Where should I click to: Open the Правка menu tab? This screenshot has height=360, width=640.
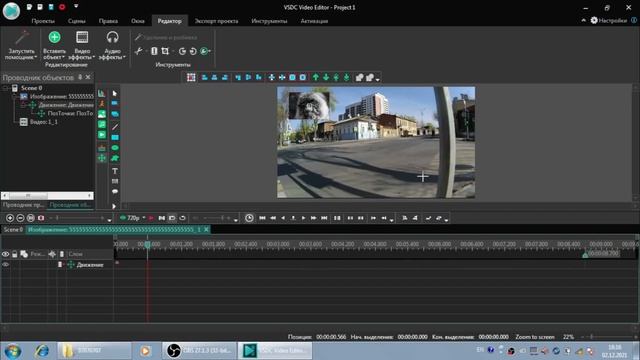coord(108,21)
